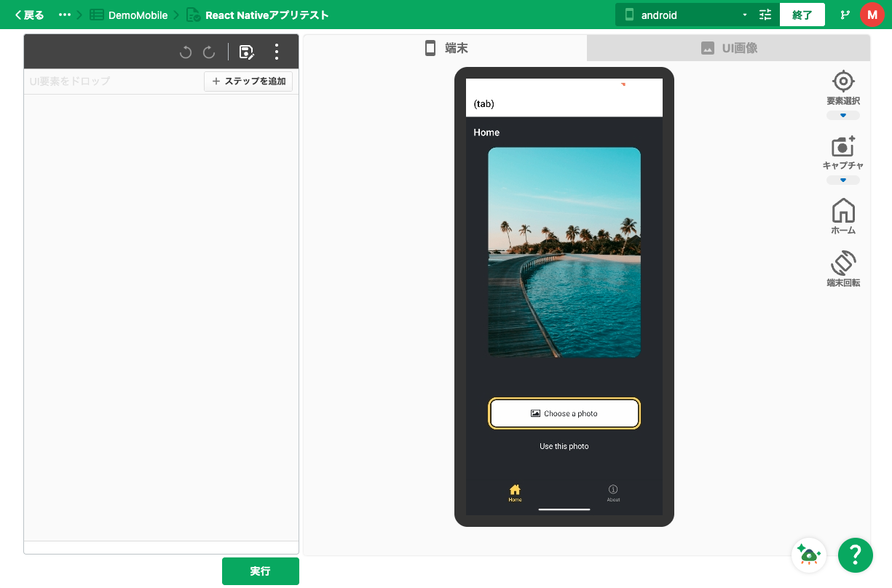The image size is (892, 588).
Task: Click the ステップを追加 button
Action: tap(248, 82)
